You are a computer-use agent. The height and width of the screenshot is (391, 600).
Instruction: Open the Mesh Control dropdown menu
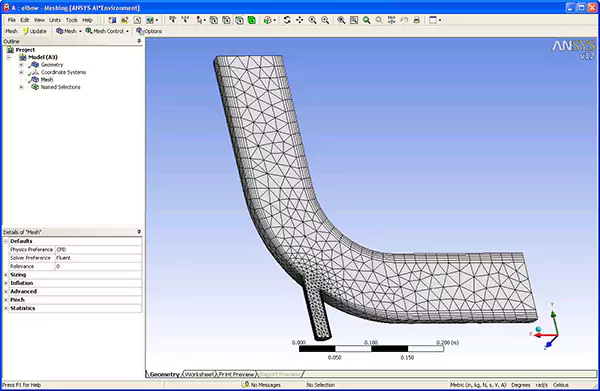pos(107,31)
